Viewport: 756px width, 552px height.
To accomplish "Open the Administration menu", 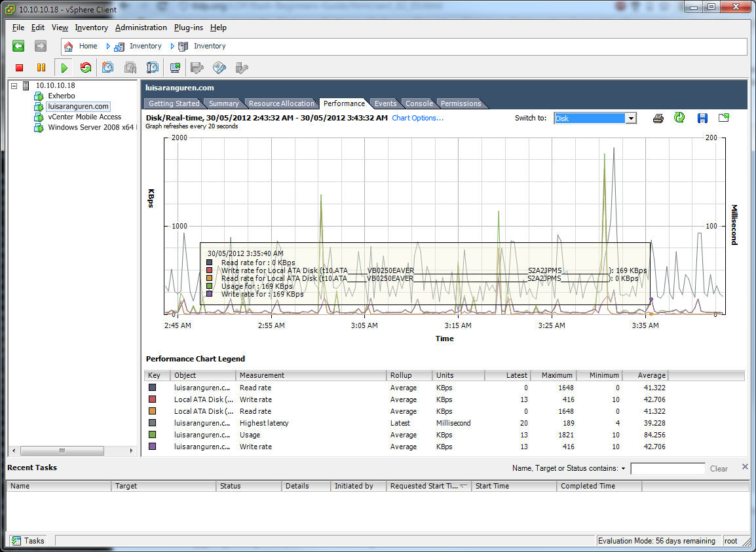I will pos(141,28).
